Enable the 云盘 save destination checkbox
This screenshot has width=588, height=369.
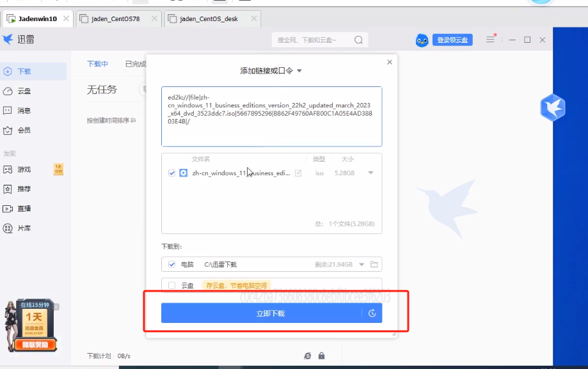(x=171, y=285)
